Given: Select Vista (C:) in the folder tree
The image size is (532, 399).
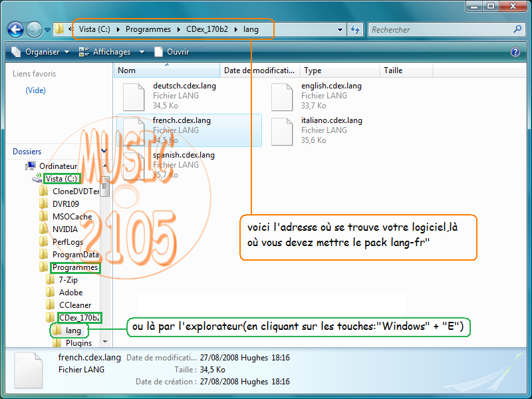Looking at the screenshot, I should [x=61, y=179].
